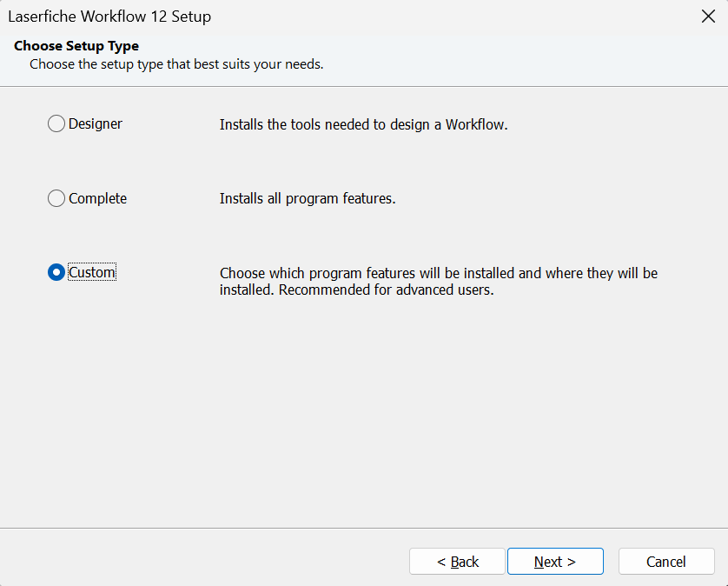This screenshot has height=586, width=728.
Task: Click the "Custom" option label text
Action: pyautogui.click(x=92, y=273)
